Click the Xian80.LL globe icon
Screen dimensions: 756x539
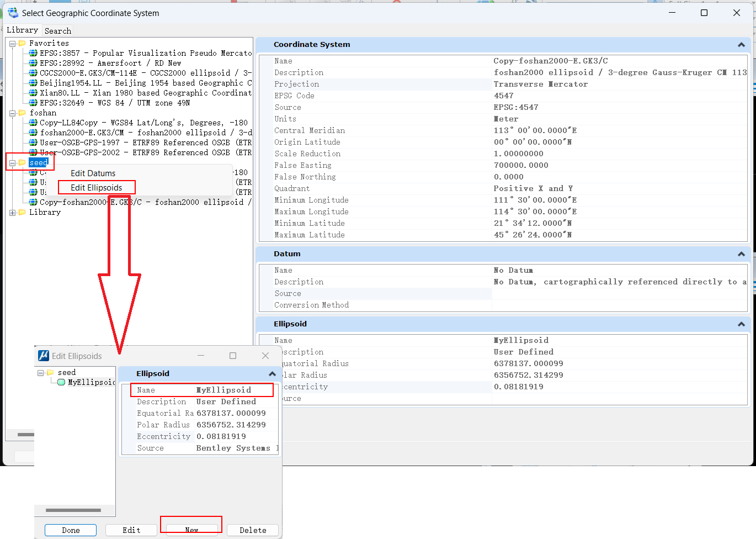33,93
